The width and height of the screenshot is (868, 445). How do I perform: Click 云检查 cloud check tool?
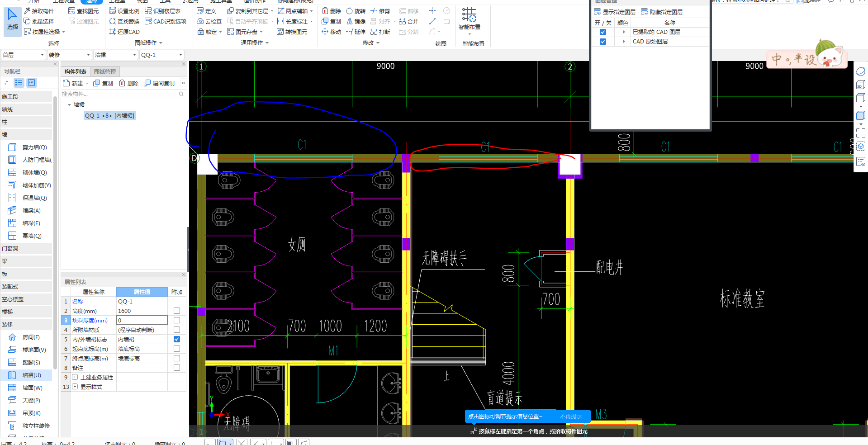click(x=209, y=21)
